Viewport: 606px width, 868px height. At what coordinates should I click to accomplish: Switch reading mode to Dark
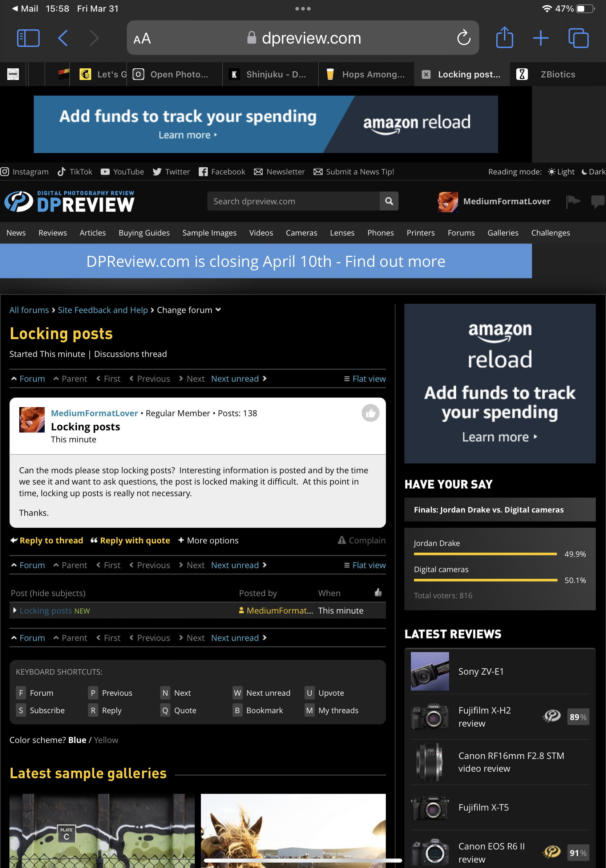point(593,172)
